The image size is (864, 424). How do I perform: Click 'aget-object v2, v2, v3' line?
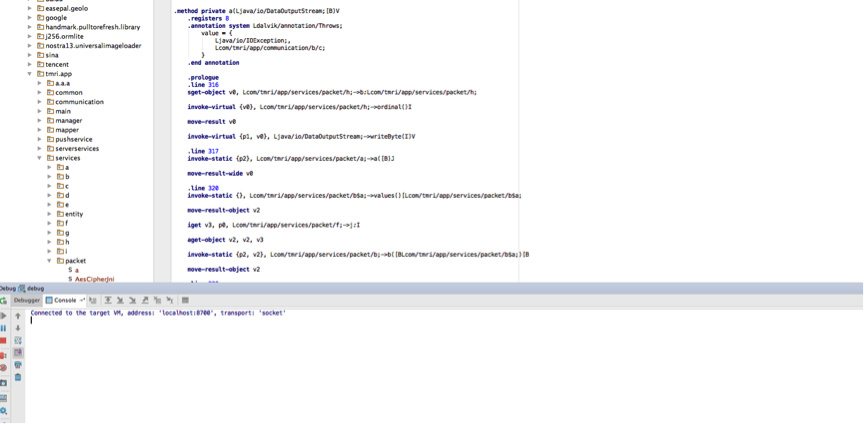tap(225, 240)
